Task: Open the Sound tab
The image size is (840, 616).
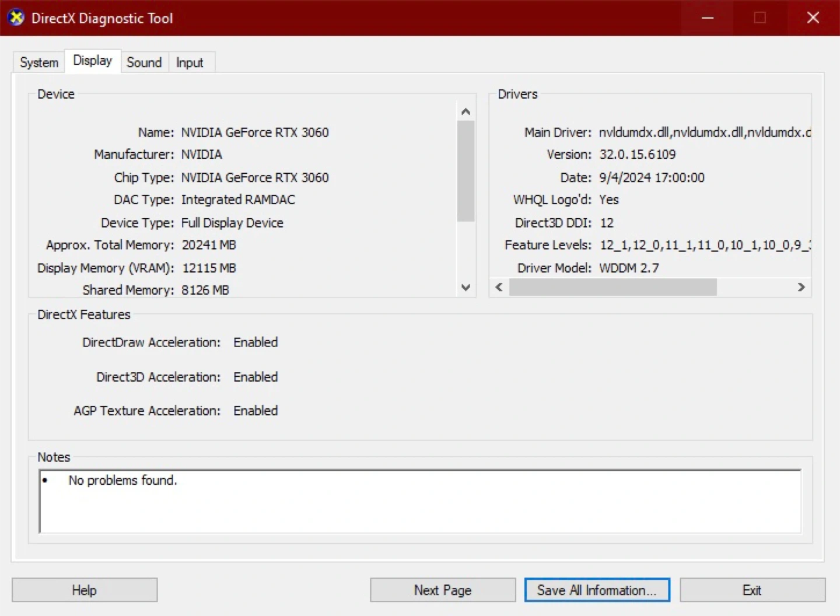Action: pyautogui.click(x=144, y=62)
